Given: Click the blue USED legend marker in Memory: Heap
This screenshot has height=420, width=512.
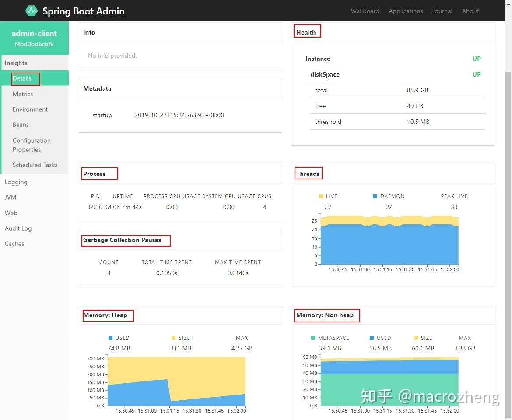Looking at the screenshot, I should click(110, 338).
